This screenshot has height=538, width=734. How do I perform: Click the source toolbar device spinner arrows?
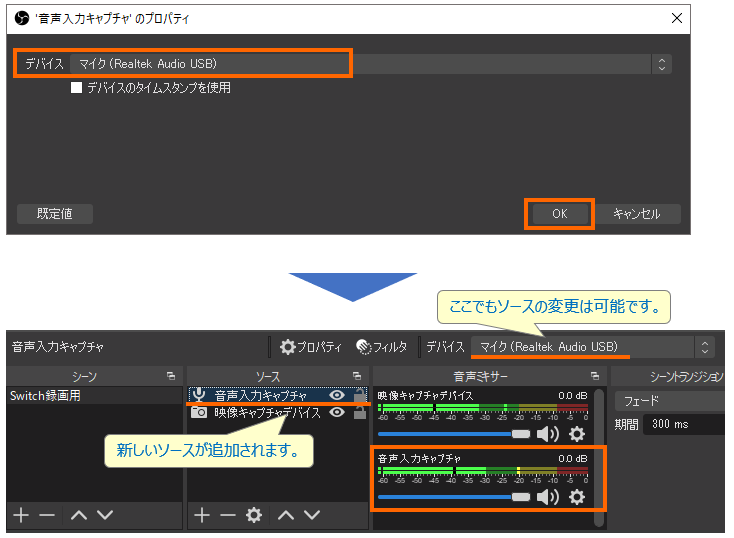pos(705,347)
